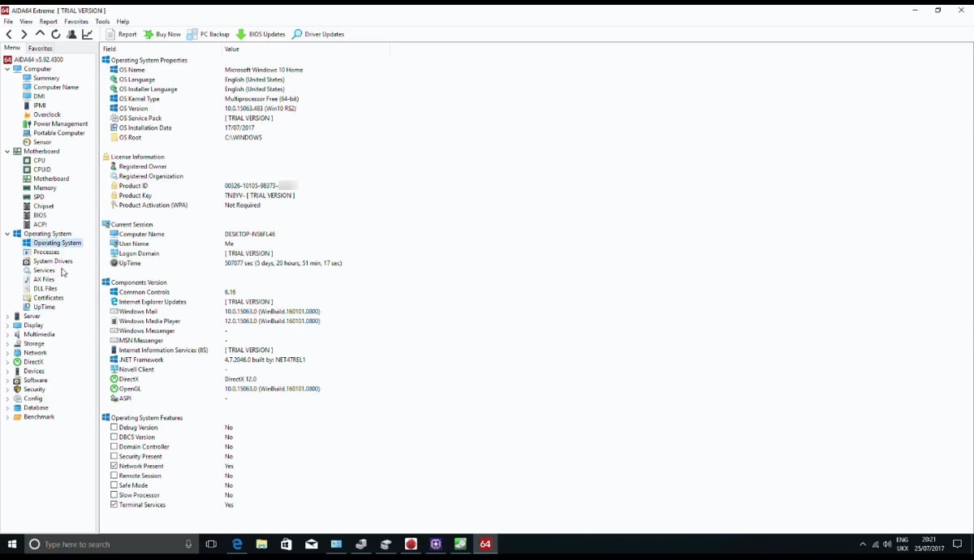
Task: Select Overclock in the tree
Action: tap(47, 114)
